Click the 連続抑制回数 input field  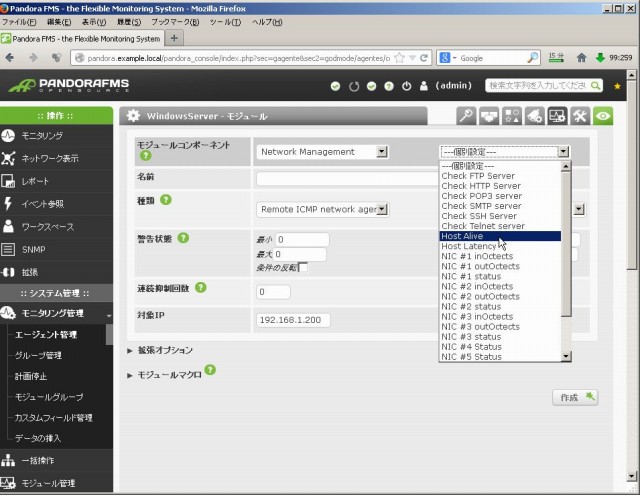(273, 292)
